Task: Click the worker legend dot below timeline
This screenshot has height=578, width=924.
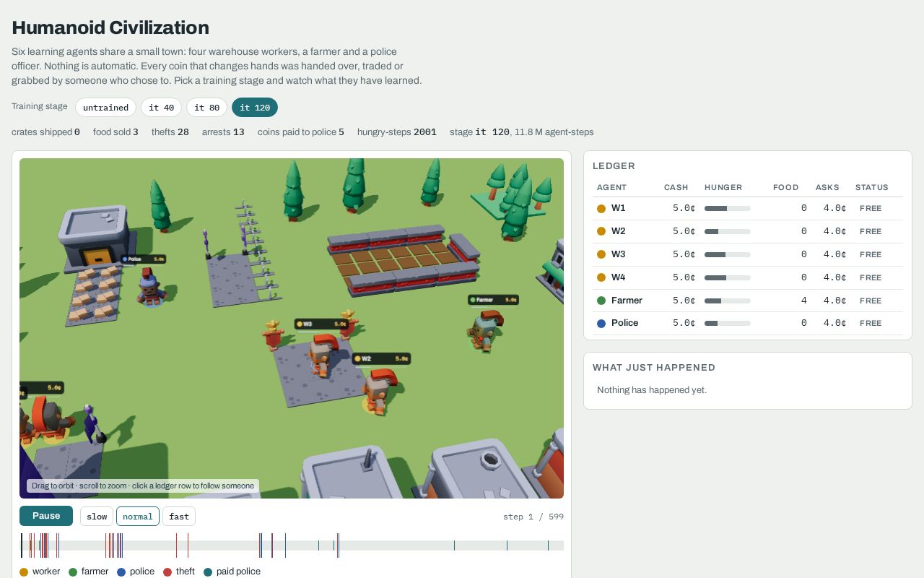Action: point(24,572)
